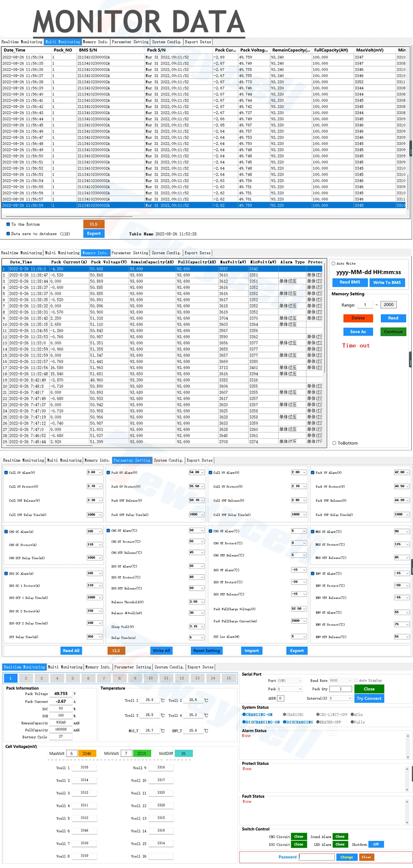Click the orange MaxVolt 3346 value box
The image size is (413, 868).
click(x=87, y=753)
